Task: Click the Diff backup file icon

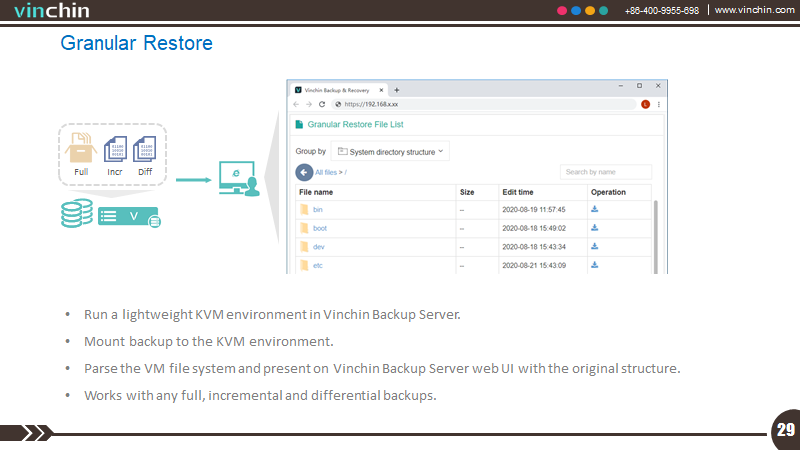Action: (144, 149)
